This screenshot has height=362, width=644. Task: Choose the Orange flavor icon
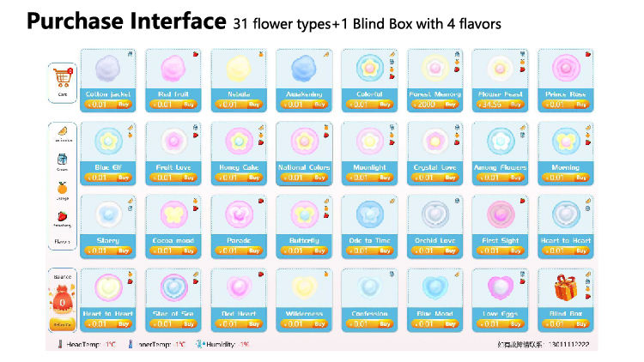pyautogui.click(x=62, y=187)
